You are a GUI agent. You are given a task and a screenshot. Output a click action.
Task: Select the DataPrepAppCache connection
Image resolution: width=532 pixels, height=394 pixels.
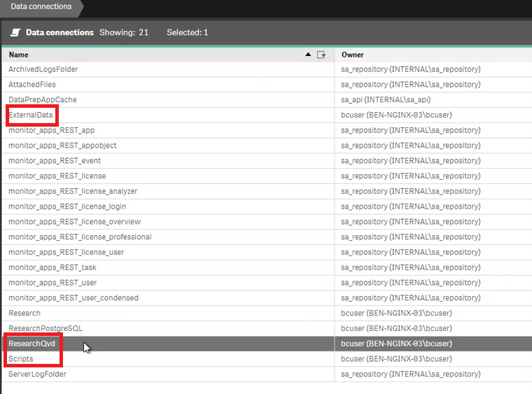(43, 99)
